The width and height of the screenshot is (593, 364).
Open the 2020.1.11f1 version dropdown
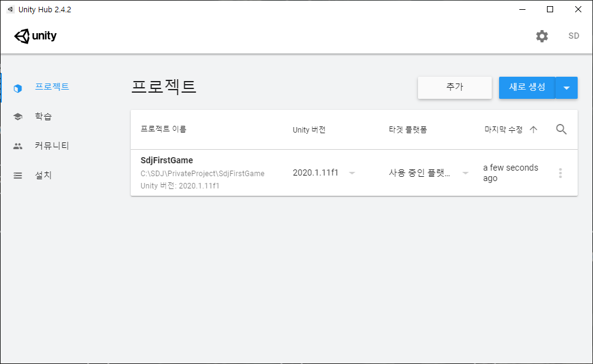[x=324, y=172]
